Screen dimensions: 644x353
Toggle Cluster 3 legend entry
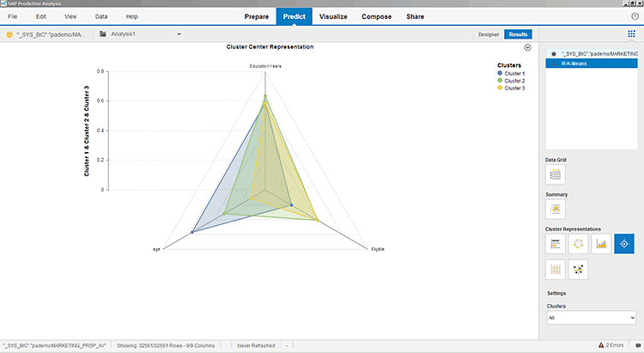(511, 88)
